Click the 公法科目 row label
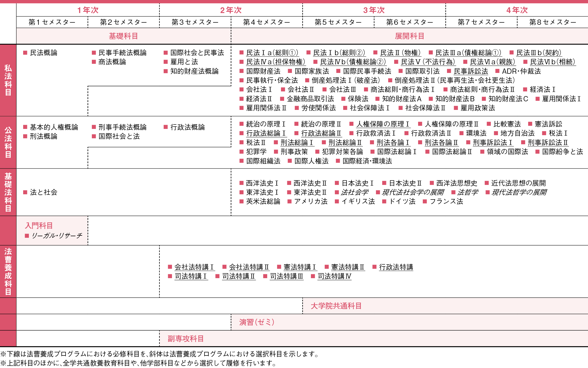This screenshot has height=368, width=588. click(8, 142)
